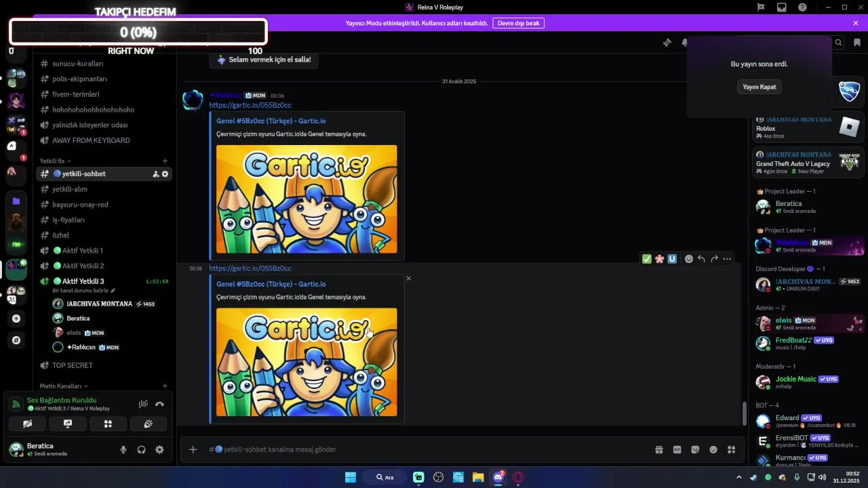The height and width of the screenshot is (488, 868).
Task: Create invite for yetkili-sohbet channel
Action: 156,174
